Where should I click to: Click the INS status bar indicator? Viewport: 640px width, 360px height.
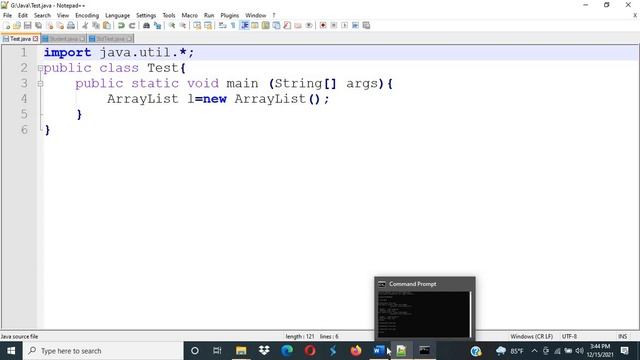(x=622, y=336)
